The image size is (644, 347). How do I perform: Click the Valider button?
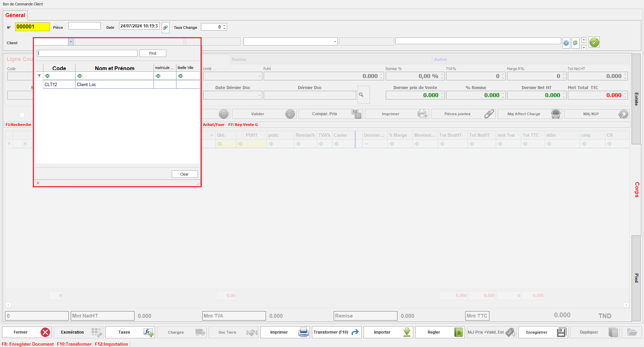264,114
